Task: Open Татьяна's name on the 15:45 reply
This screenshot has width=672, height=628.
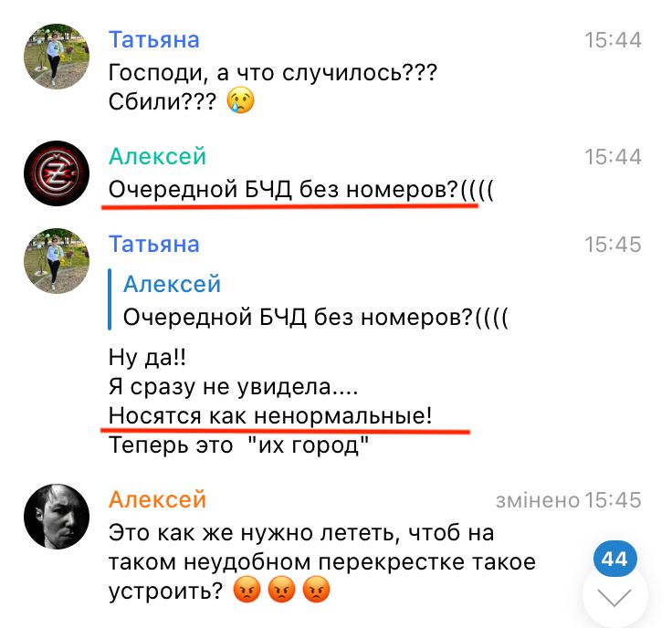Action: pyautogui.click(x=154, y=245)
